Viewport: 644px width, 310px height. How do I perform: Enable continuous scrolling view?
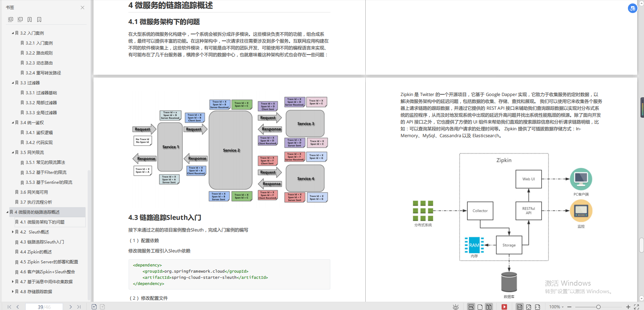click(471, 307)
